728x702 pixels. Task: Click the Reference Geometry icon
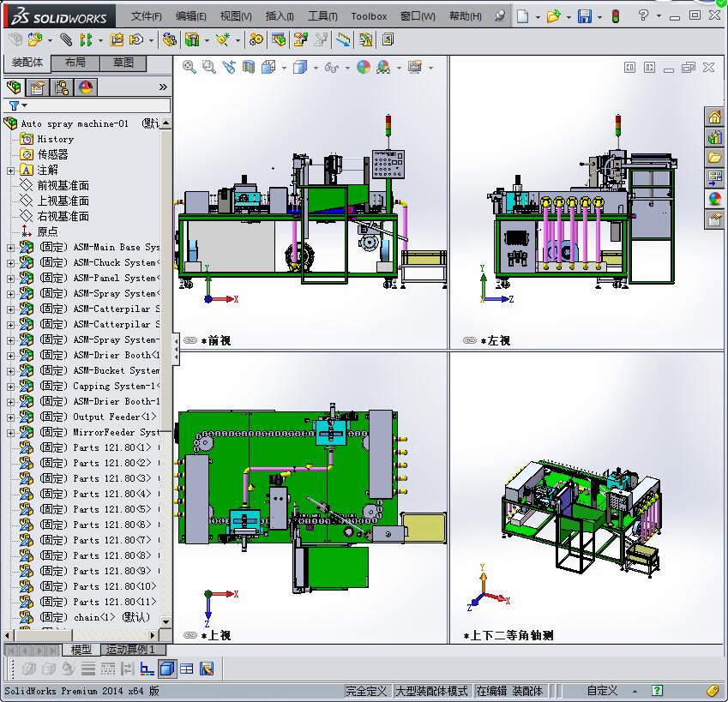tap(223, 40)
